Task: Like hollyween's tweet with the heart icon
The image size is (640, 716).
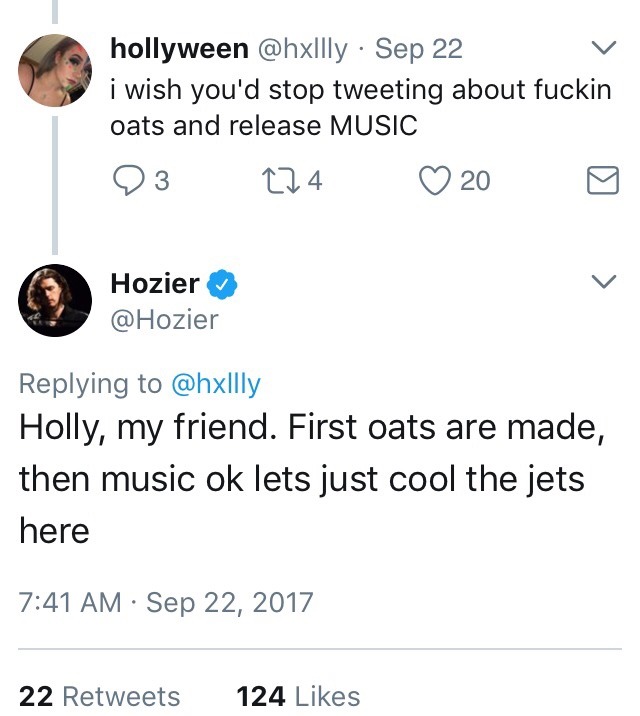Action: [436, 180]
